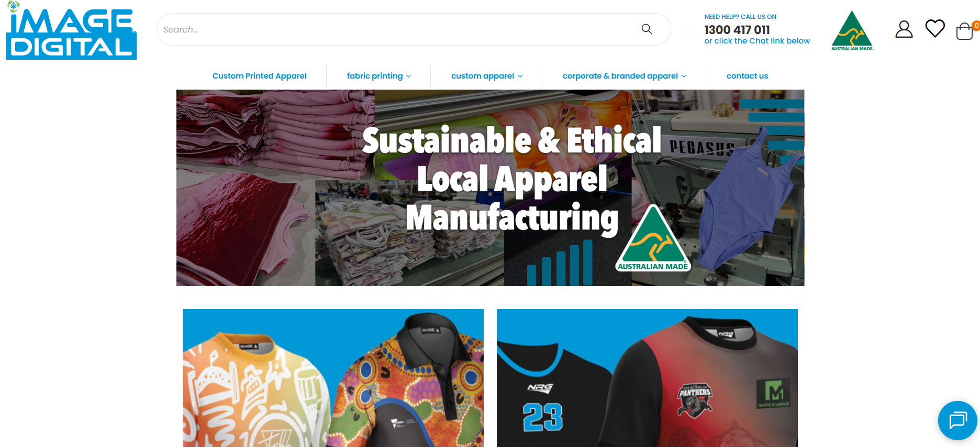This screenshot has height=447, width=980.
Task: Open the Panthers sports jersey thumbnail
Action: pyautogui.click(x=647, y=378)
